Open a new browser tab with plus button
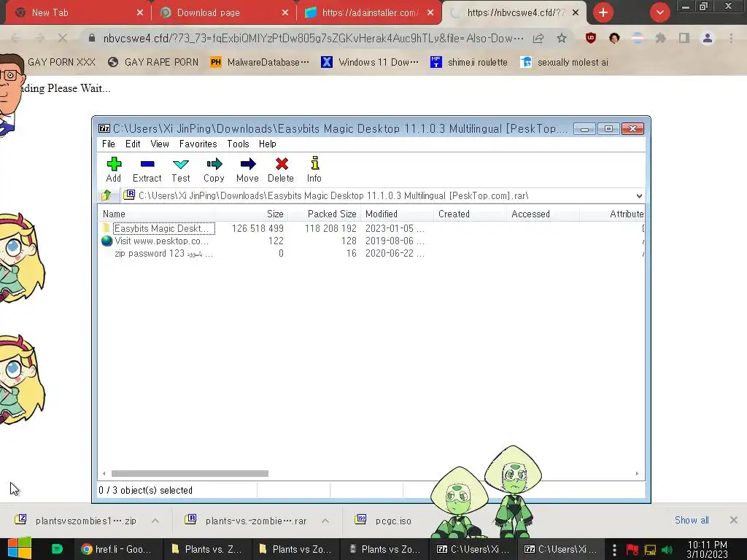 [x=603, y=12]
